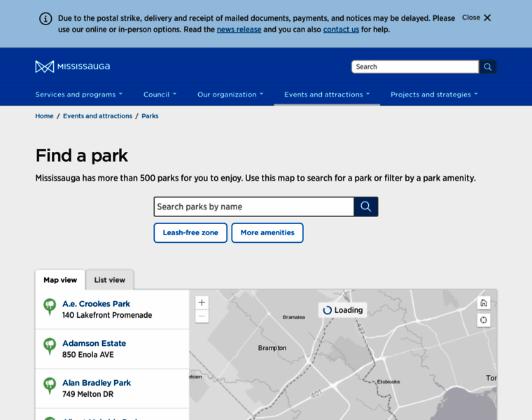This screenshot has height=420, width=532.
Task: Switch to the Map view tab
Action: [x=60, y=280]
